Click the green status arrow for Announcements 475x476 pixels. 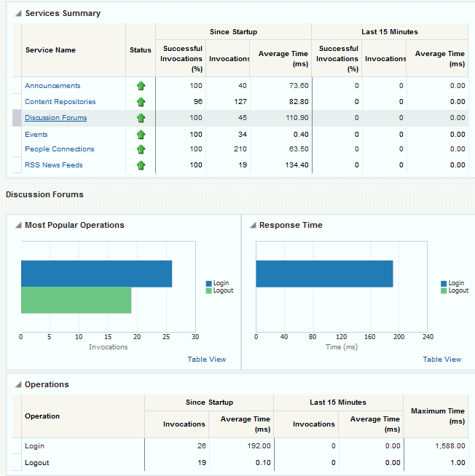(141, 86)
